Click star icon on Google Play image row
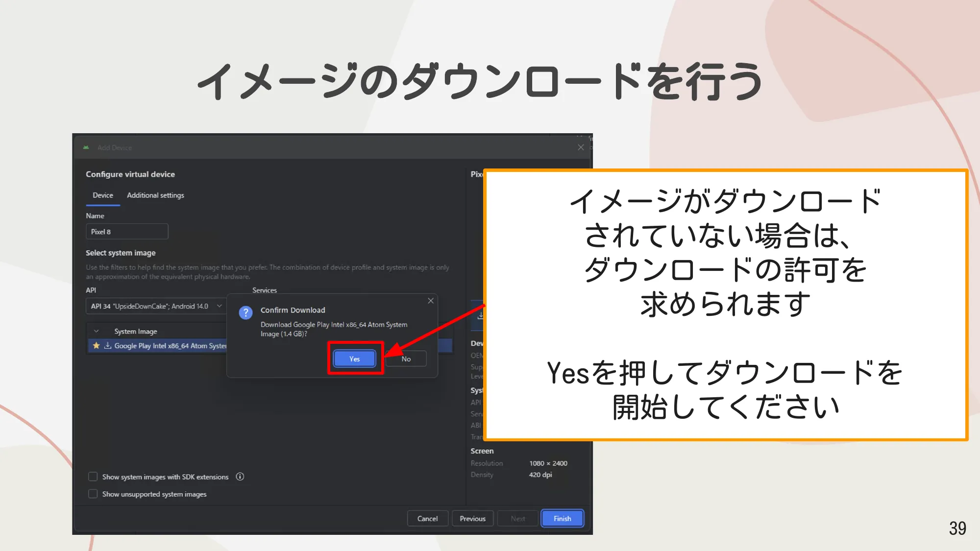The height and width of the screenshot is (551, 980). tap(97, 345)
